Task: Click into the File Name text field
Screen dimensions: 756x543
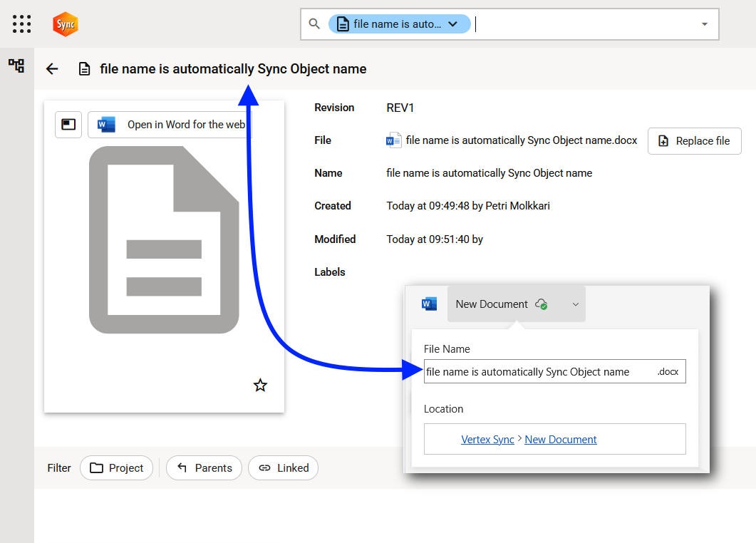Action: 538,372
